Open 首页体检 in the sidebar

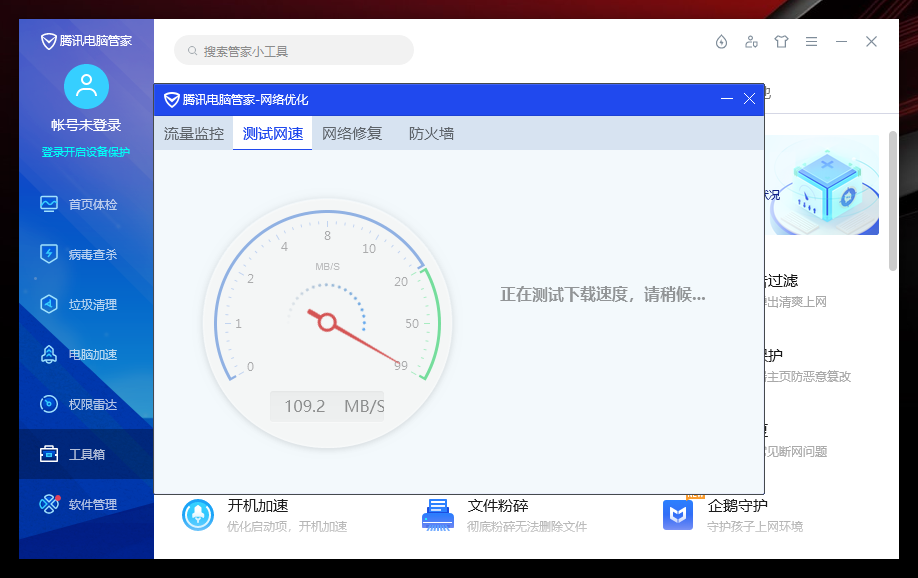(86, 204)
